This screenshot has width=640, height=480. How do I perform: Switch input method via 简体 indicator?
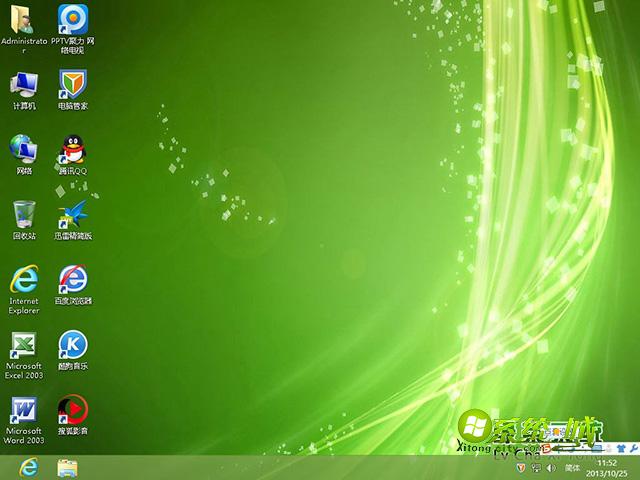[x=572, y=468]
